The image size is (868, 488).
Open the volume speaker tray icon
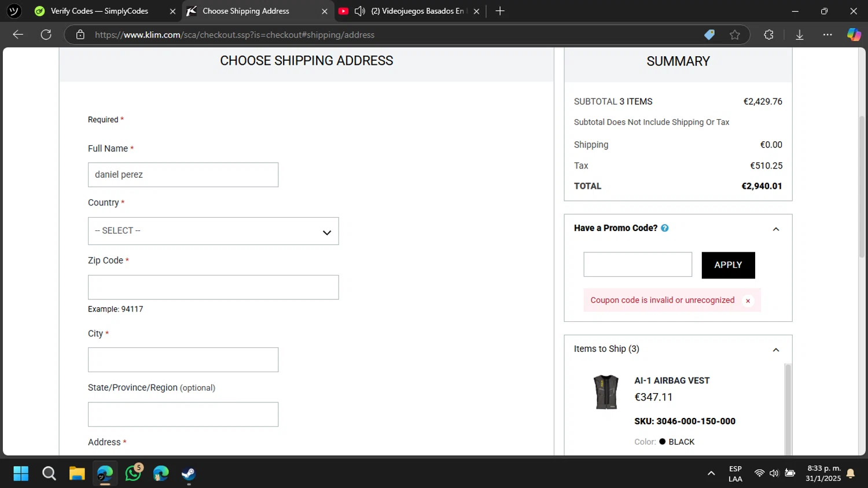point(774,474)
